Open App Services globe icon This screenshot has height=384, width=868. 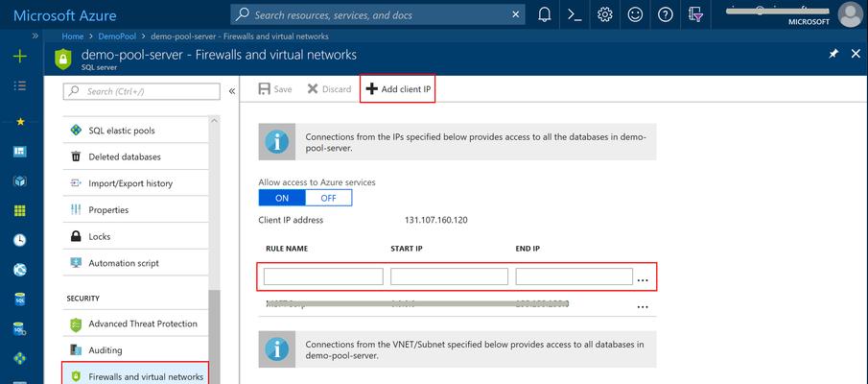(x=20, y=270)
